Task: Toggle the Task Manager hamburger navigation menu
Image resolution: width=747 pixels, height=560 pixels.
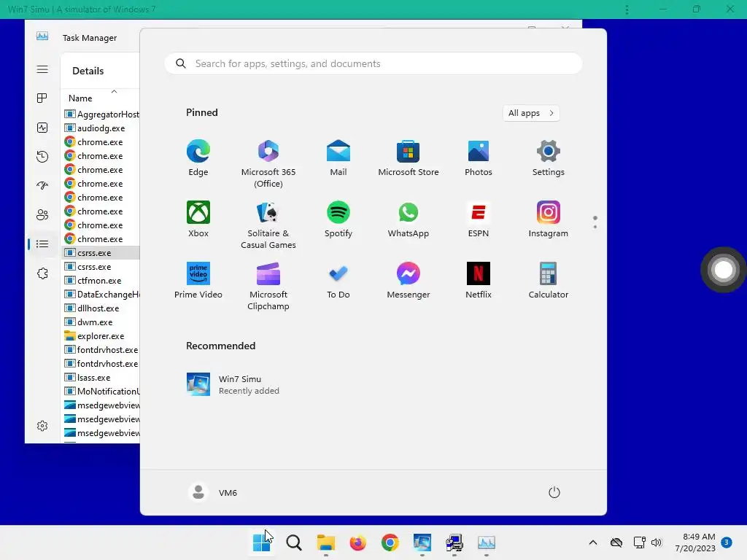Action: (42, 69)
